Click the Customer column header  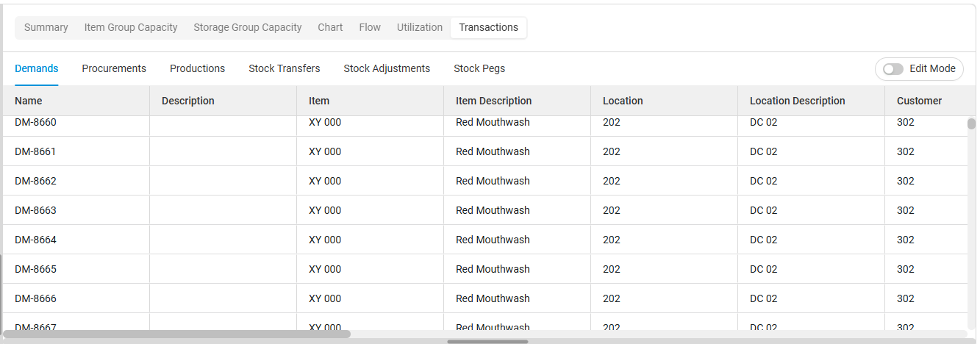[919, 101]
